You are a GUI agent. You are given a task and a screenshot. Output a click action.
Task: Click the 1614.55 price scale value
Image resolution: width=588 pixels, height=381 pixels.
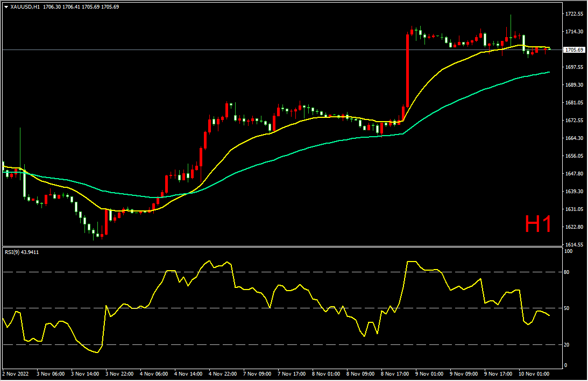[574, 244]
